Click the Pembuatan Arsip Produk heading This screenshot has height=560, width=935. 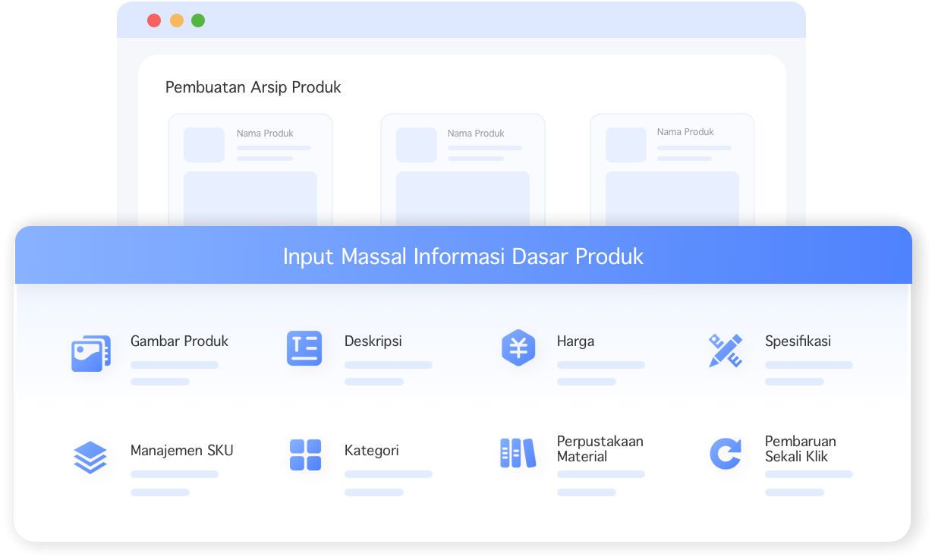pyautogui.click(x=253, y=87)
